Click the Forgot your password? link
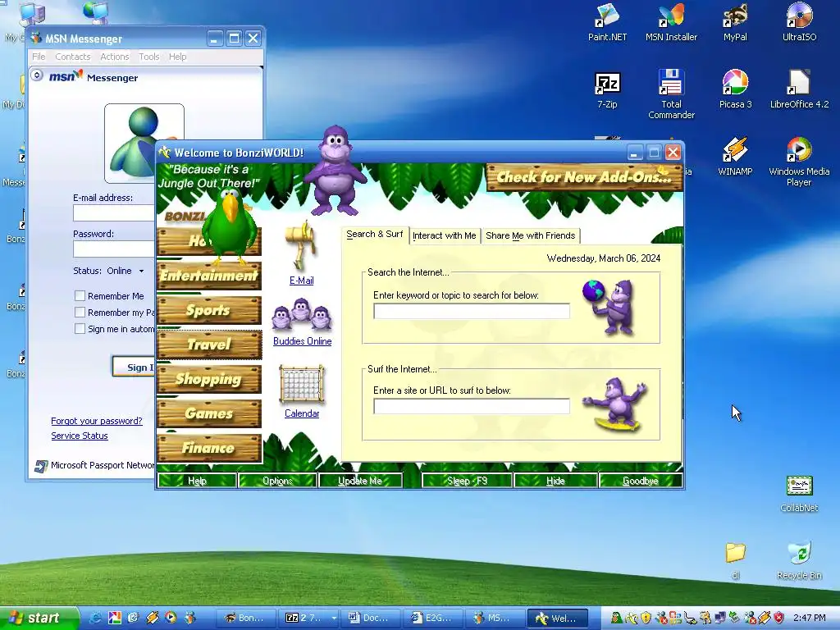Image resolution: width=840 pixels, height=630 pixels. point(97,421)
